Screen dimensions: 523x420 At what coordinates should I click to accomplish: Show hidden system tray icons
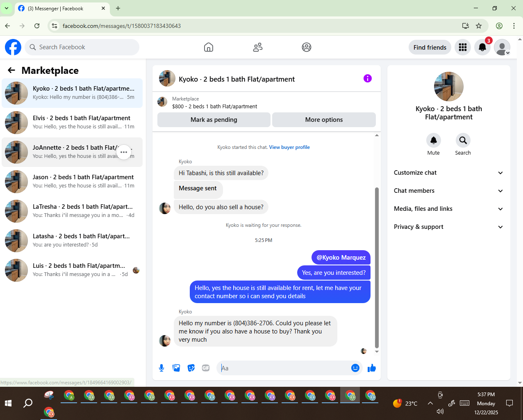(430, 403)
